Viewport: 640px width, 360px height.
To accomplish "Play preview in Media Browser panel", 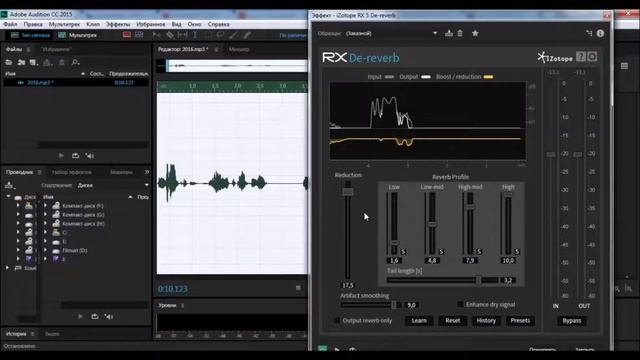I will tap(80, 316).
